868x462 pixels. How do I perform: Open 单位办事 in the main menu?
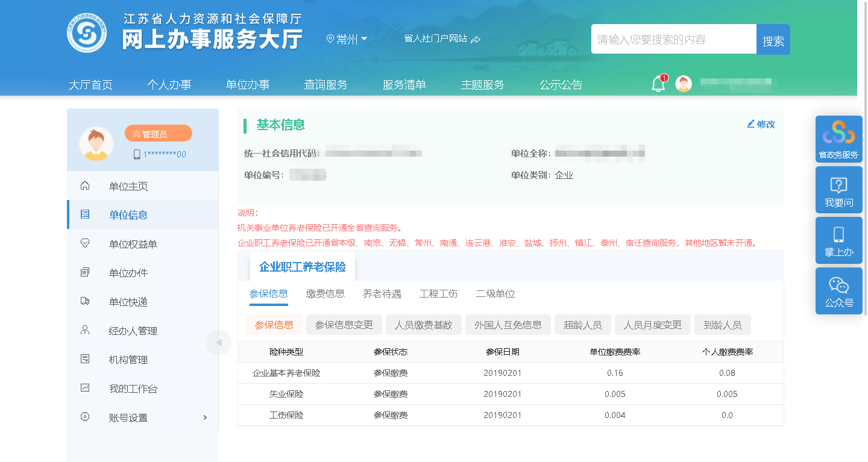point(247,85)
